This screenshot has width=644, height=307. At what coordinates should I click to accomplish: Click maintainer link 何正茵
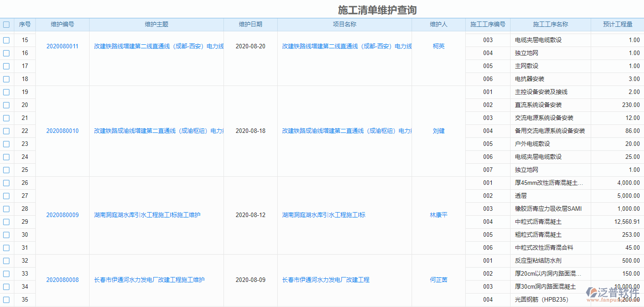(438, 280)
